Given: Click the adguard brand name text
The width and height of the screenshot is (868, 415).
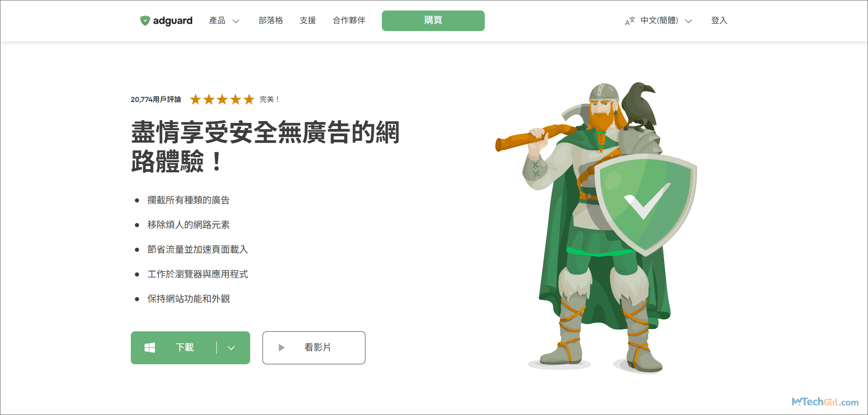Looking at the screenshot, I should tap(173, 21).
